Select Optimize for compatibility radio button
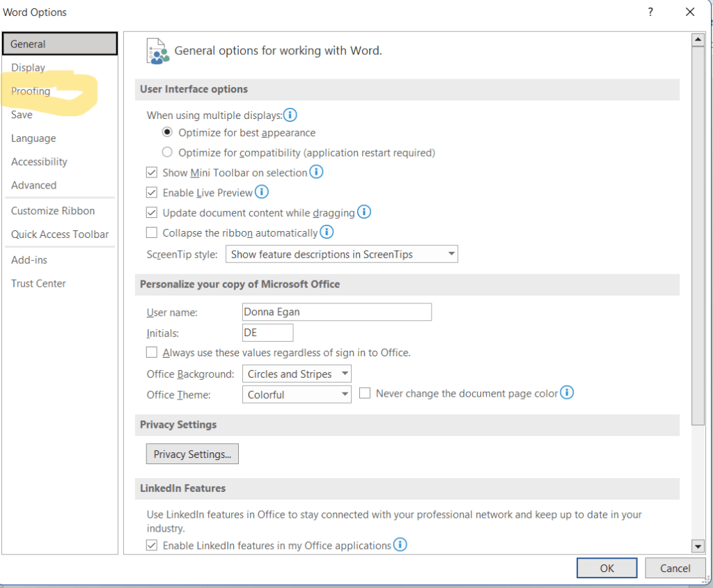This screenshot has height=588, width=713. [x=167, y=152]
